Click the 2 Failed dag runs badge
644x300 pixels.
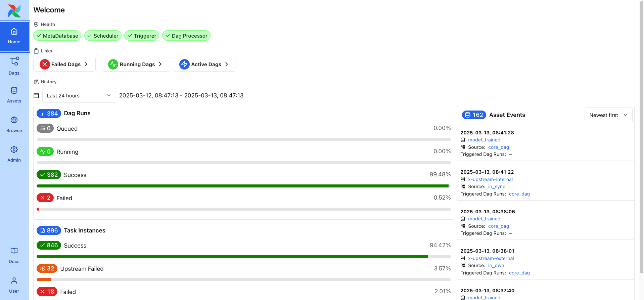coord(45,198)
